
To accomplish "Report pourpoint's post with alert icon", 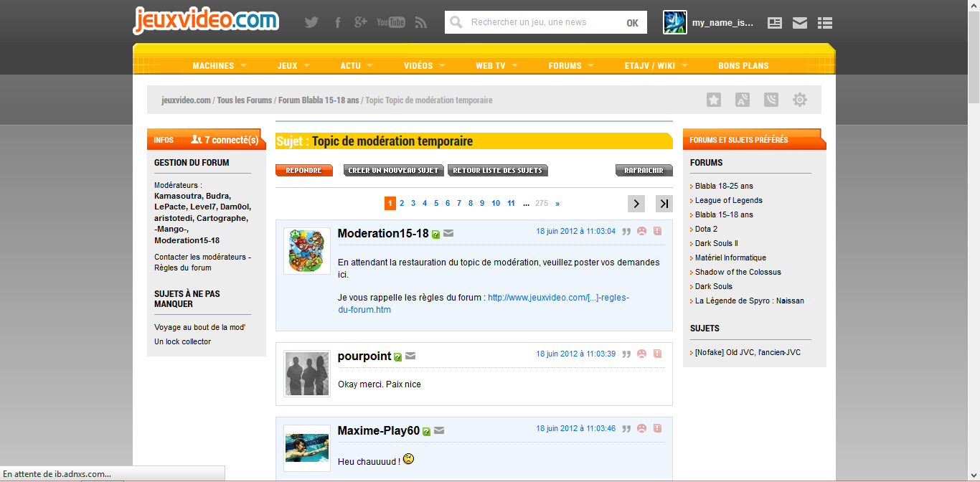I will pos(657,354).
